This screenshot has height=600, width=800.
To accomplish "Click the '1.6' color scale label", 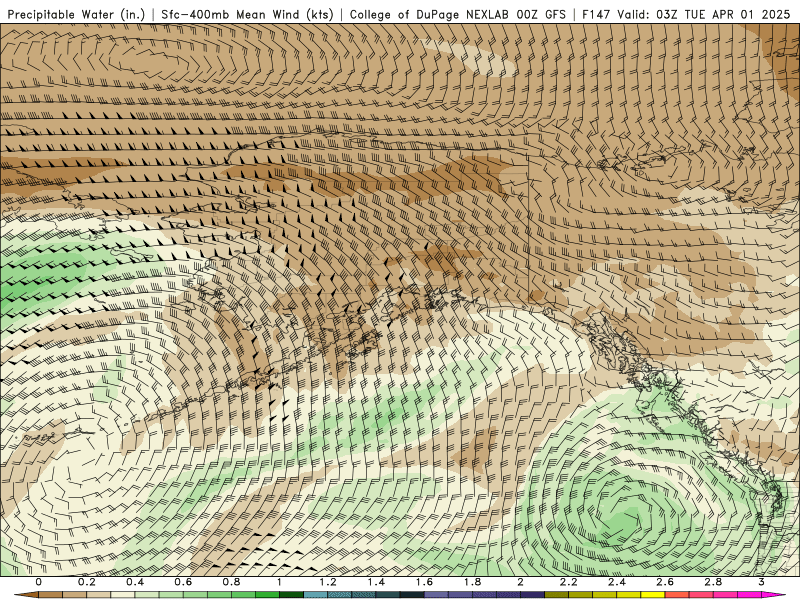I will point(424,582).
